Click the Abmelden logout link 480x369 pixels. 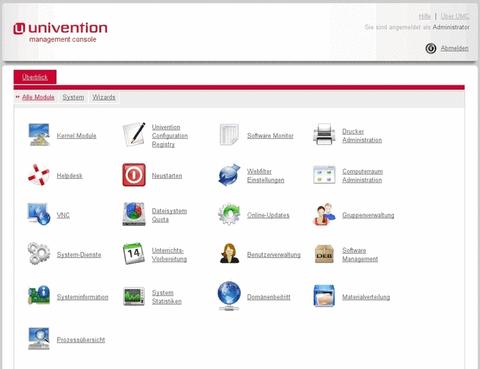pos(454,48)
